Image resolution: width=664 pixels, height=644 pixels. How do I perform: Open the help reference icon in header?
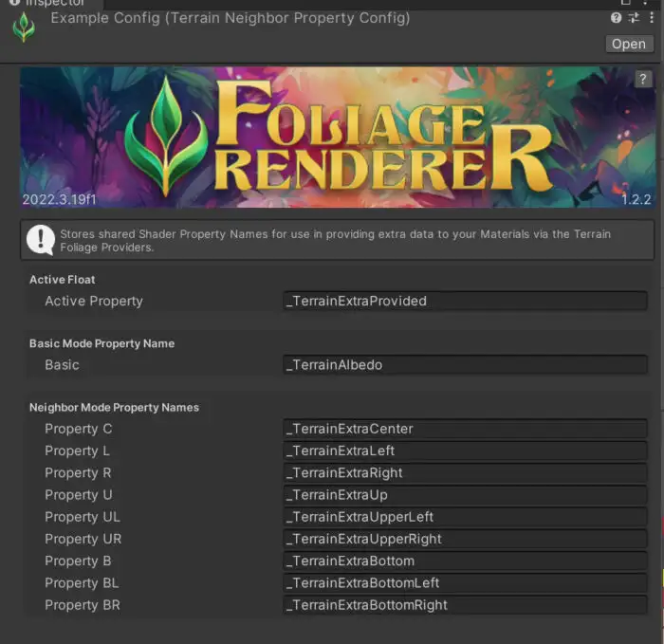(617, 18)
